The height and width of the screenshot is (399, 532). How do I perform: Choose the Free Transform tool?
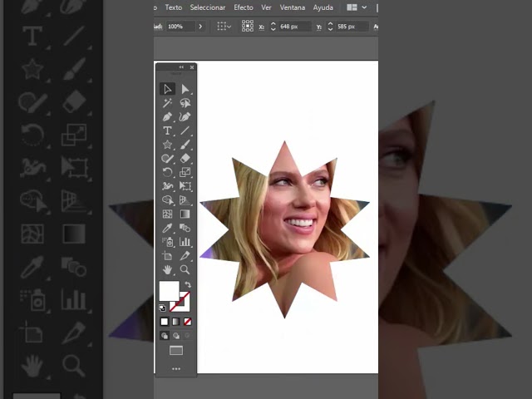tap(185, 186)
